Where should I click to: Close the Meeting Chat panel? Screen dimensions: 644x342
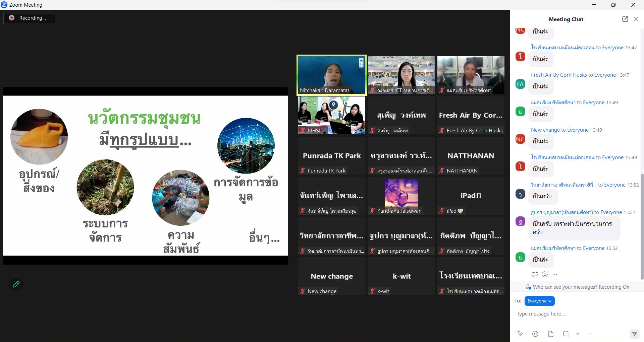[x=636, y=19]
